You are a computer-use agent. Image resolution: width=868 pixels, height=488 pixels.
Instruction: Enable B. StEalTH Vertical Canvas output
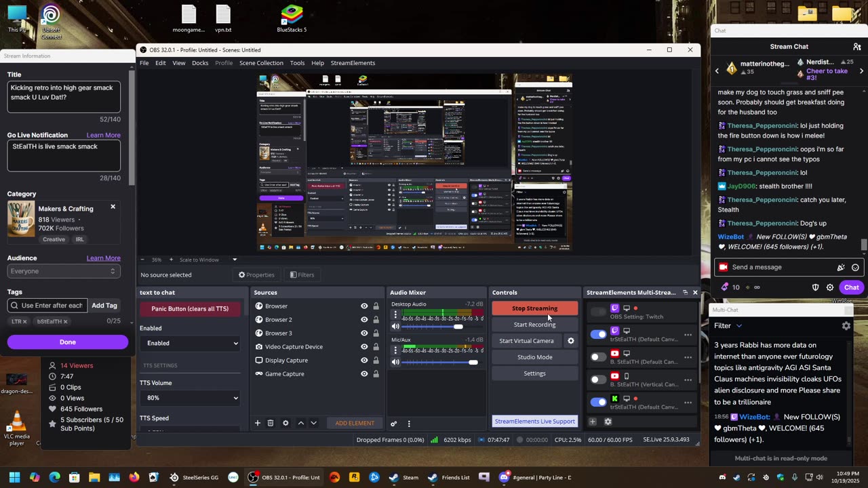pos(598,380)
